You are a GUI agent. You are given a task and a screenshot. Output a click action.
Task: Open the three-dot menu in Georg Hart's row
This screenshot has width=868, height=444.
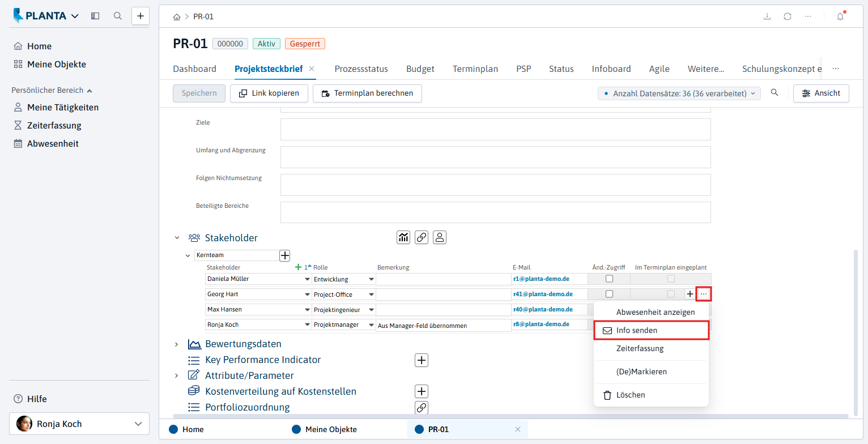pyautogui.click(x=704, y=294)
